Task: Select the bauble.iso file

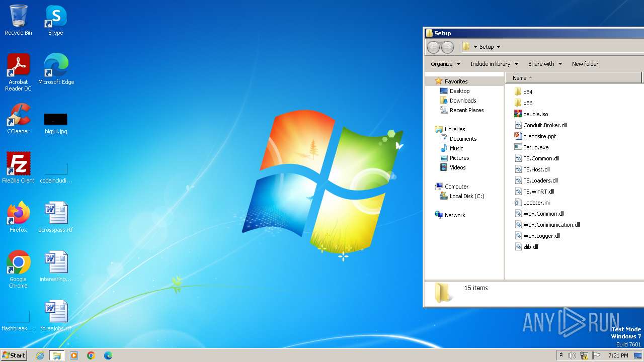Action: tap(535, 114)
